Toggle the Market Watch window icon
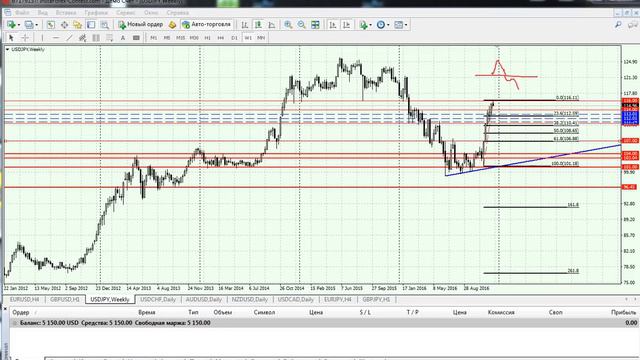The width and height of the screenshot is (640, 360). tap(51, 25)
